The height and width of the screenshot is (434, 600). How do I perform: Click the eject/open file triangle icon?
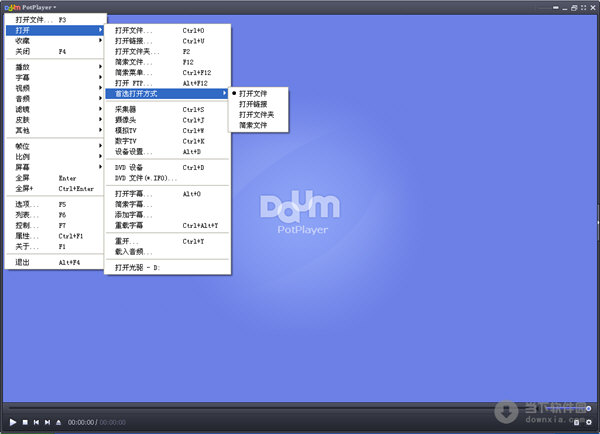click(x=59, y=422)
